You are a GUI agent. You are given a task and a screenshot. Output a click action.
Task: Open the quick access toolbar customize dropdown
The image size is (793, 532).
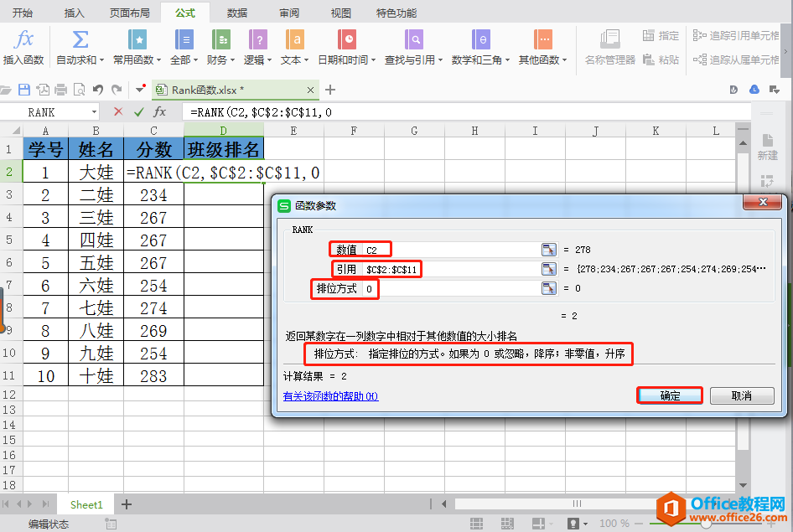click(x=140, y=90)
